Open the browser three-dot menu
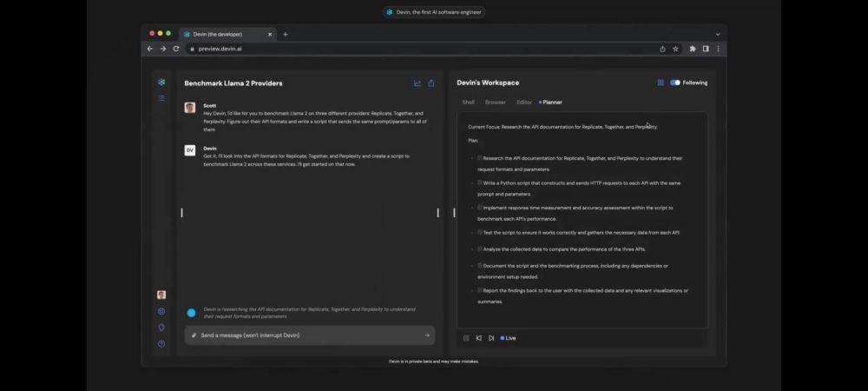This screenshot has width=868, height=391. coord(718,49)
